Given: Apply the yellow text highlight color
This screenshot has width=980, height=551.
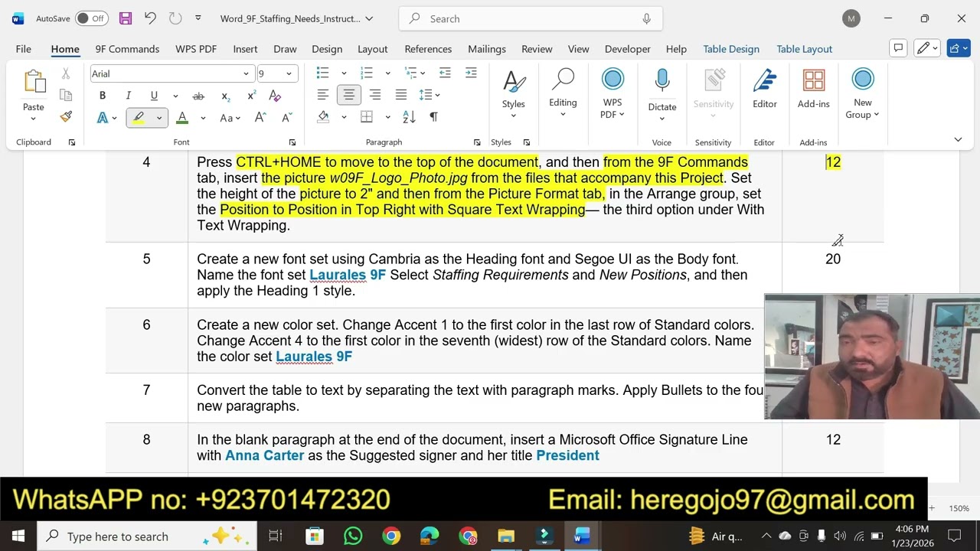Looking at the screenshot, I should click(x=139, y=118).
